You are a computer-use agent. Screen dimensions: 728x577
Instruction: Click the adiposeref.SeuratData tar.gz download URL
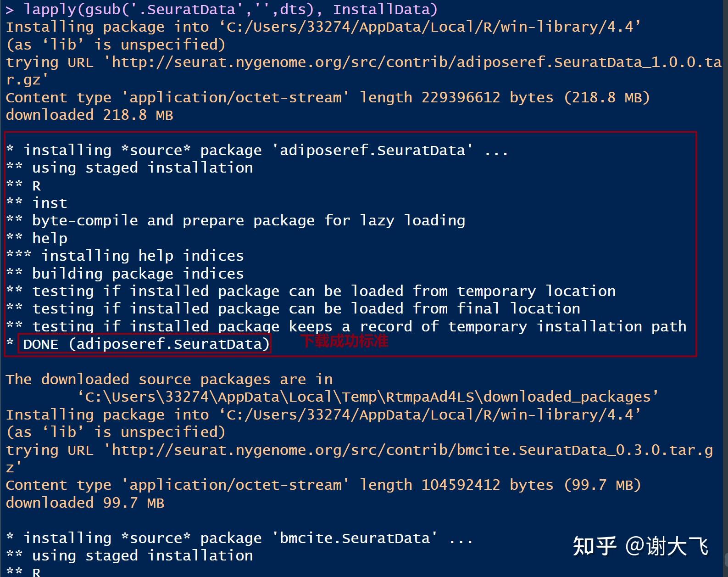point(413,62)
